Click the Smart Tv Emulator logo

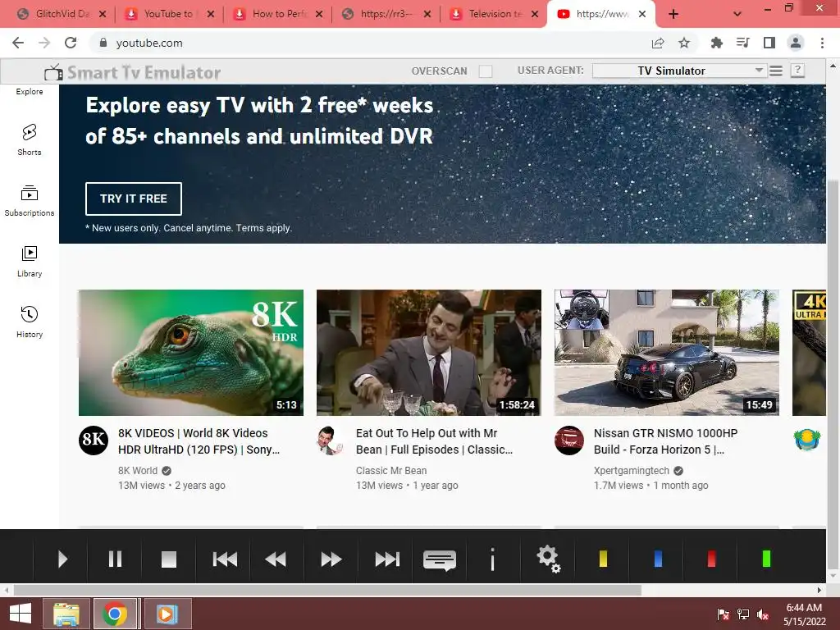tap(132, 72)
